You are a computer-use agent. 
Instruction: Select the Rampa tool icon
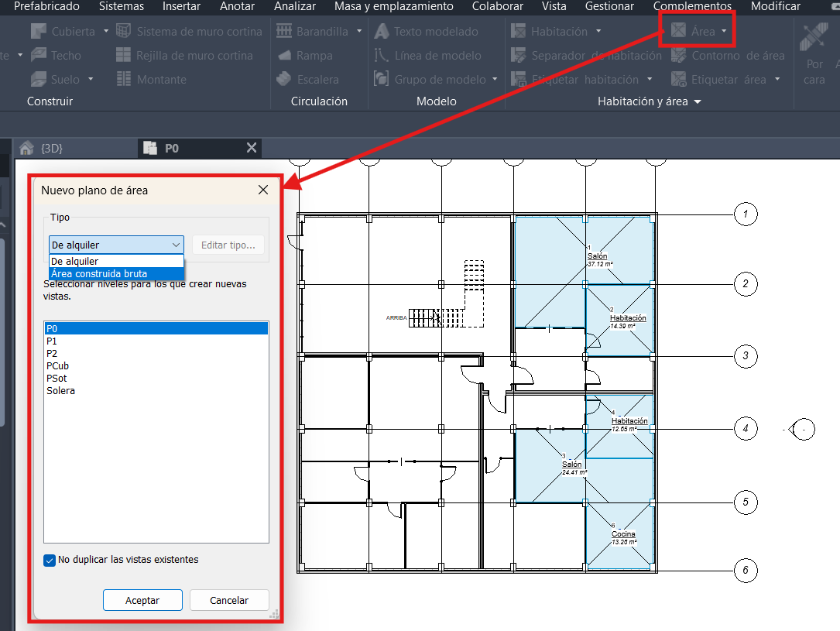pyautogui.click(x=284, y=56)
